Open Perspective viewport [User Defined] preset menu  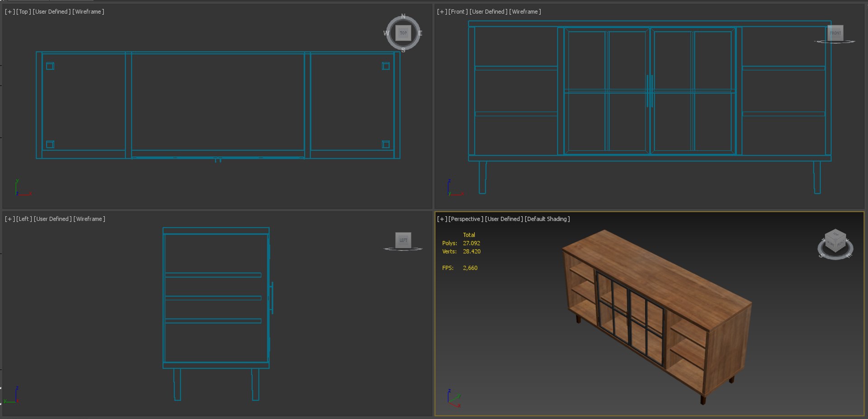[x=504, y=219]
